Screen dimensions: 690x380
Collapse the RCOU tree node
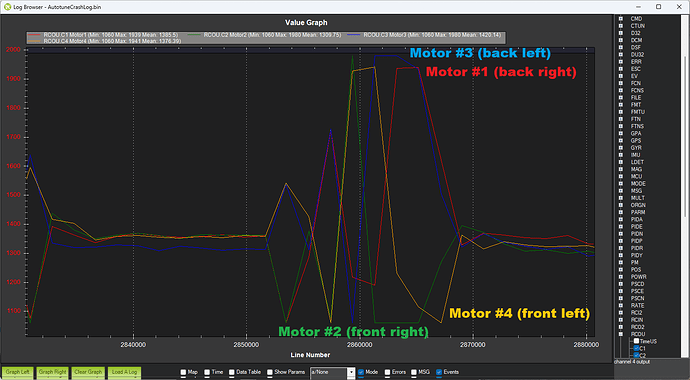click(x=621, y=334)
